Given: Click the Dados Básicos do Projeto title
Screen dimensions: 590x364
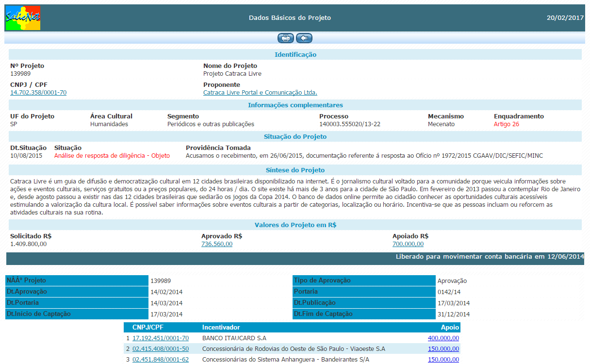Looking at the screenshot, I should [x=290, y=17].
